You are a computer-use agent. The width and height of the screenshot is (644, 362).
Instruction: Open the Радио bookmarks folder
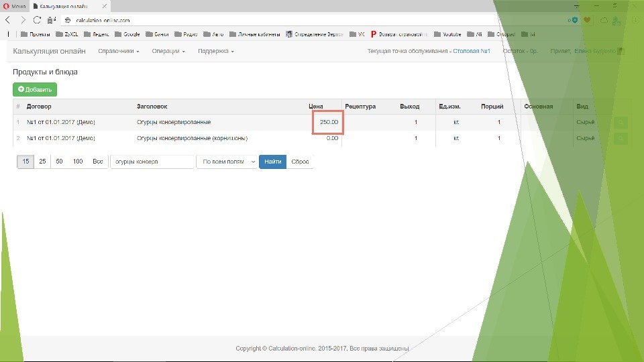[186, 34]
